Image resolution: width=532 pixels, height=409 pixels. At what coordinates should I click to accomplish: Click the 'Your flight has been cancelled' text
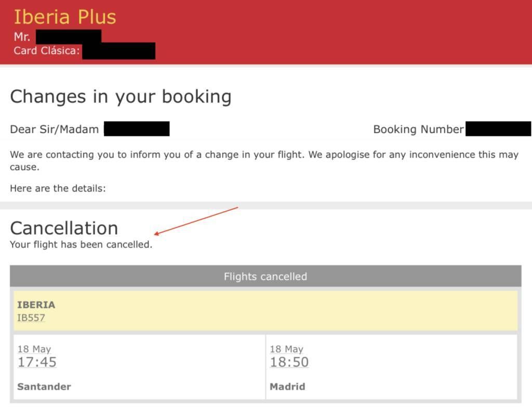(x=81, y=244)
